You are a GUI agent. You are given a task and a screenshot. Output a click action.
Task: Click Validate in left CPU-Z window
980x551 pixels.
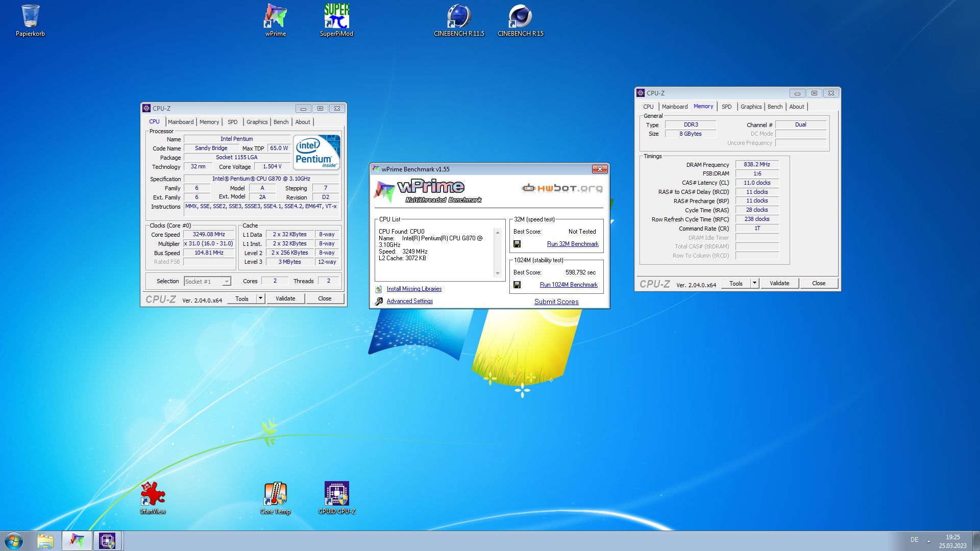tap(285, 298)
